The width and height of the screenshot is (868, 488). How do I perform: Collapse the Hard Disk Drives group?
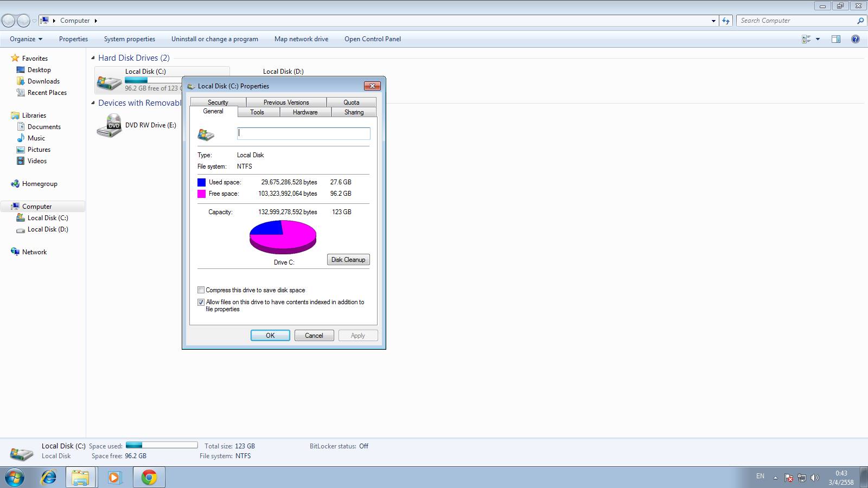point(93,58)
